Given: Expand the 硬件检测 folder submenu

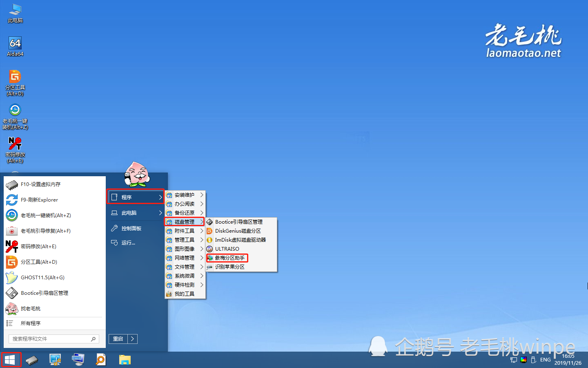Looking at the screenshot, I should [185, 285].
